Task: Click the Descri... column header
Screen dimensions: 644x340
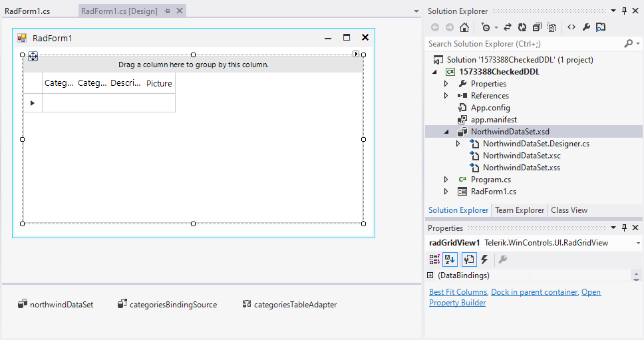Action: 125,83
